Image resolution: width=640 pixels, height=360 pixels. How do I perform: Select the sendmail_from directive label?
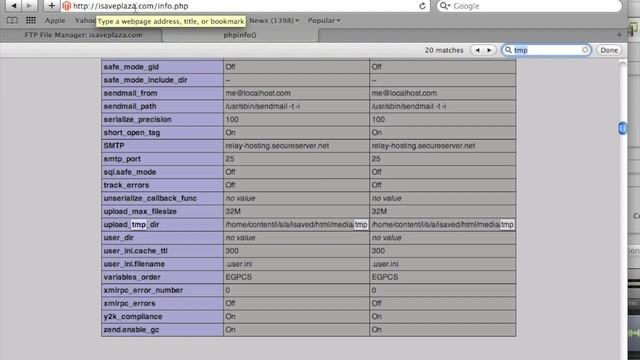click(x=130, y=93)
